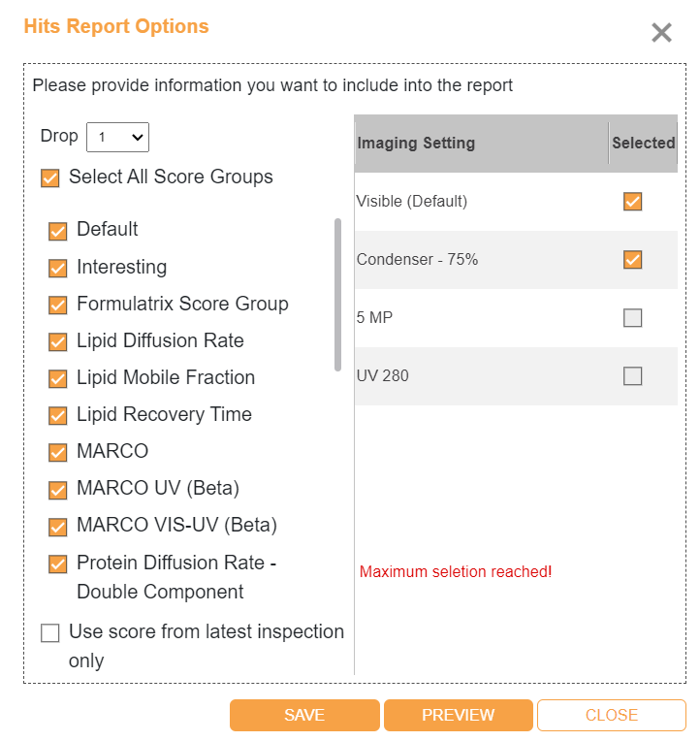
Task: Close dialog with the X icon
Action: coord(661,33)
